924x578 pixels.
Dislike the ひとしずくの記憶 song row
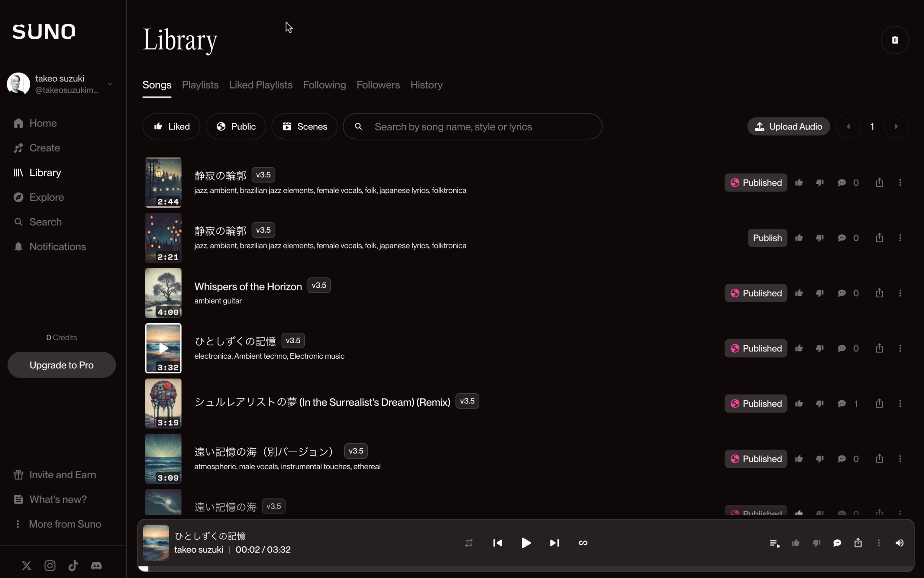tap(820, 349)
